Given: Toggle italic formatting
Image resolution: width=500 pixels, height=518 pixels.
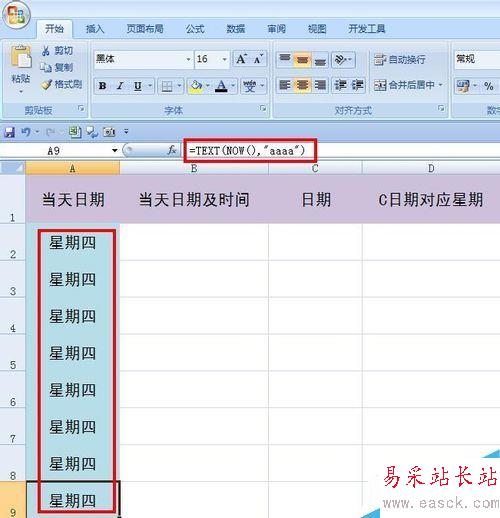Looking at the screenshot, I should [120, 86].
